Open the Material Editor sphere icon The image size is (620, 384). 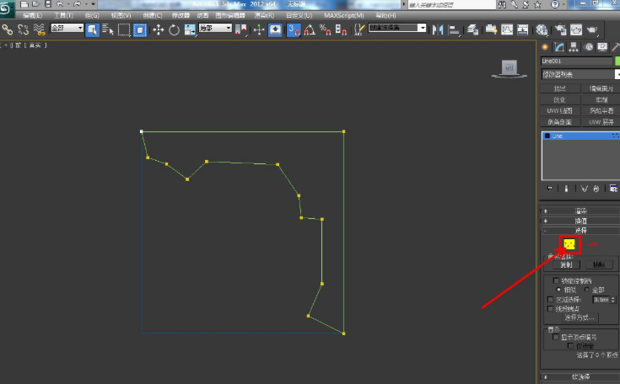[x=542, y=30]
